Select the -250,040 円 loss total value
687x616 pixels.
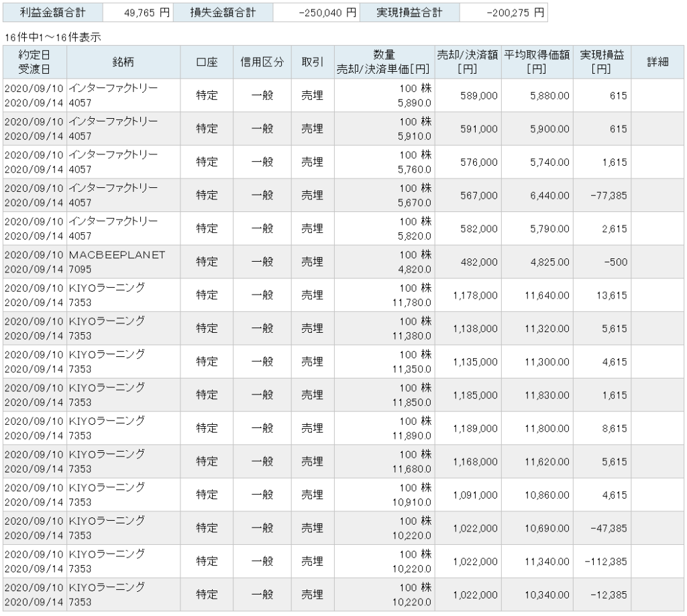coord(316,12)
